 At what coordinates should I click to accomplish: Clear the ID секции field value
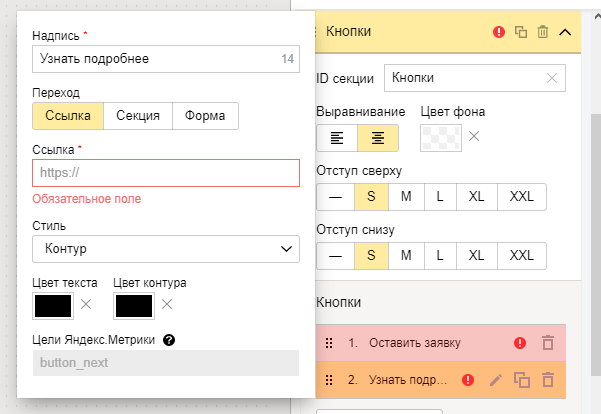(x=552, y=78)
